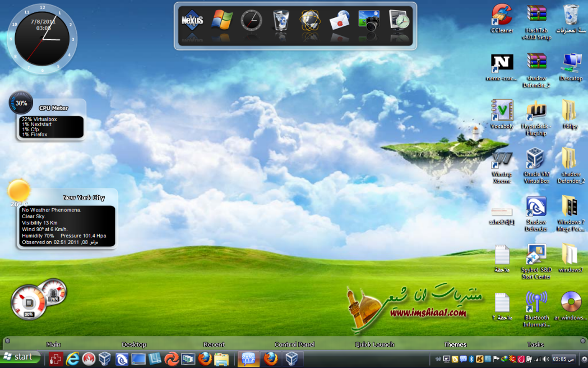Viewport: 588px width, 368px height.
Task: Select the Bluetooth Information desktop shortcut
Action: tap(536, 309)
